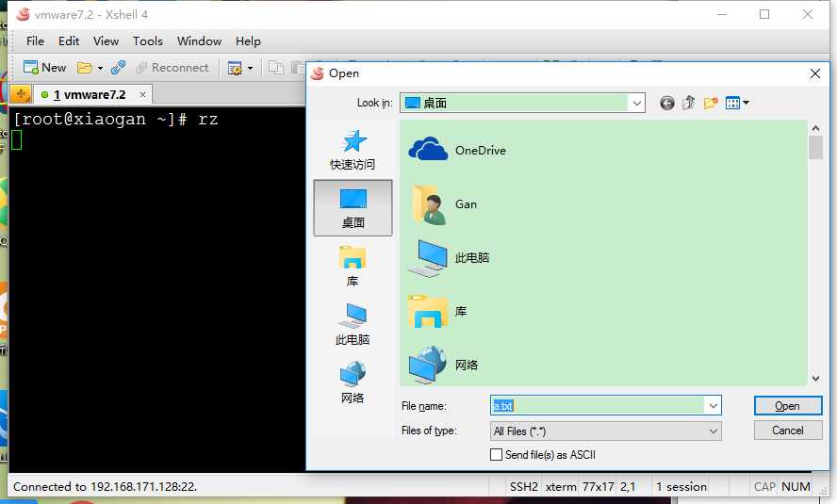
Task: Click the '1 session' status bar entry
Action: 681,486
